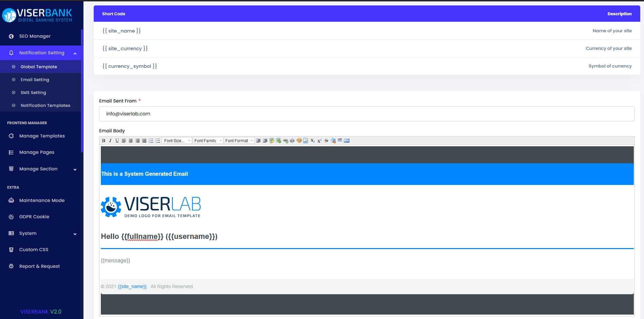Click the Email Sent From input field
The width and height of the screenshot is (644, 319).
(x=367, y=114)
